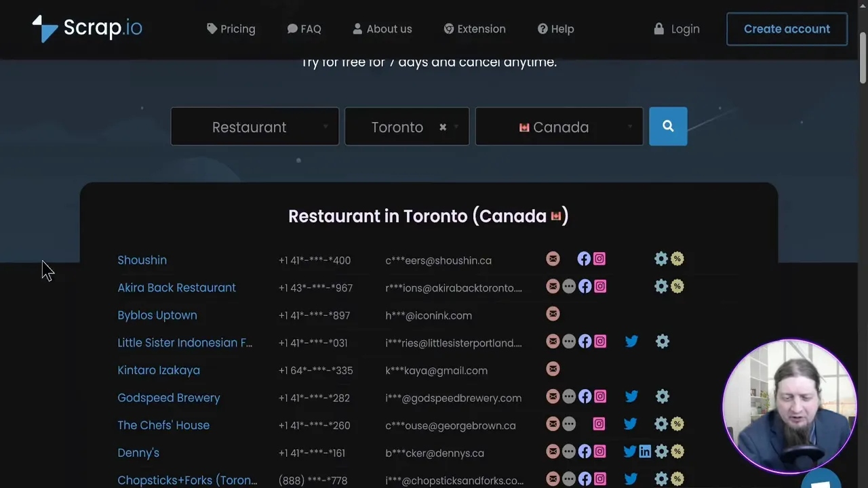Go to About us

click(x=382, y=29)
